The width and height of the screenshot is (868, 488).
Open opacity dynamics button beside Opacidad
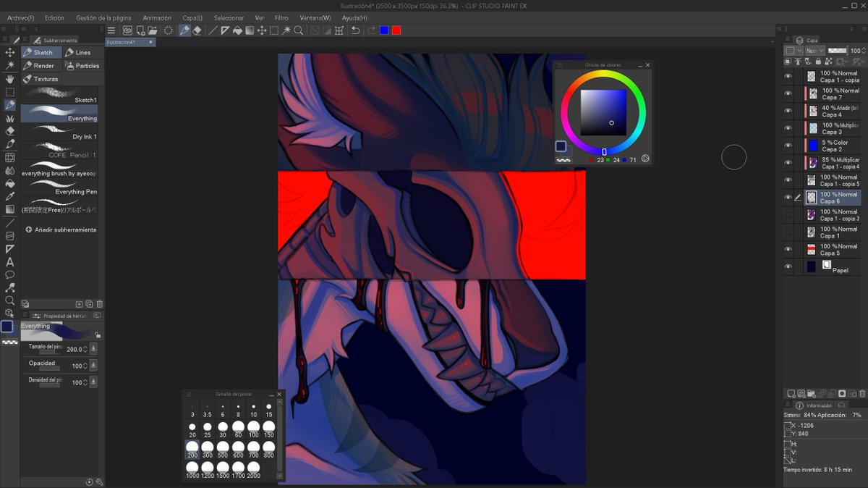pos(94,366)
